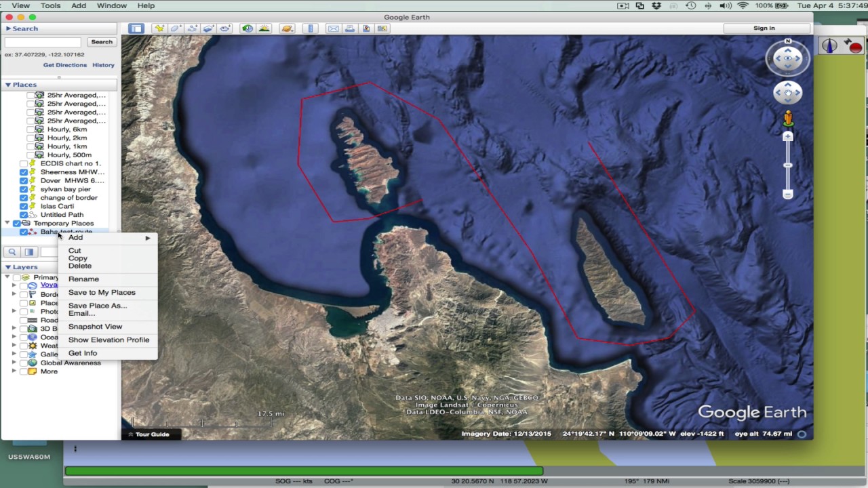Uncheck the Dover MHWS checkbox
Screen dimensions: 868x488
point(24,180)
